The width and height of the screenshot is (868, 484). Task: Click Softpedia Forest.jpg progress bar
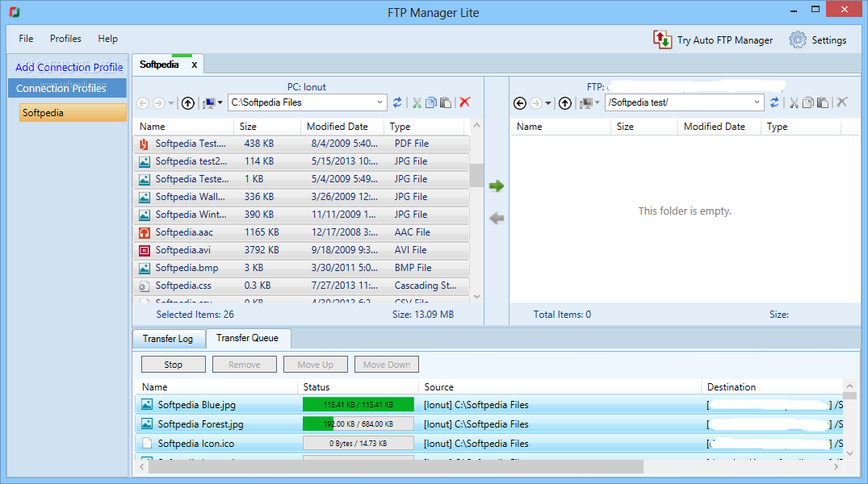(x=359, y=424)
